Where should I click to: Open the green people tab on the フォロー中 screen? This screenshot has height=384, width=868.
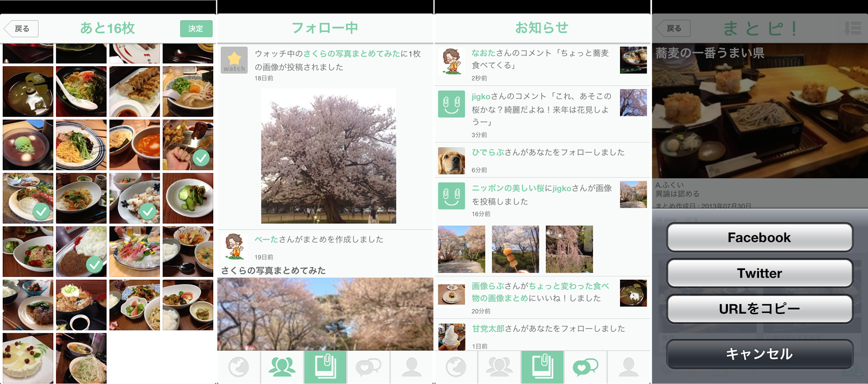282,367
